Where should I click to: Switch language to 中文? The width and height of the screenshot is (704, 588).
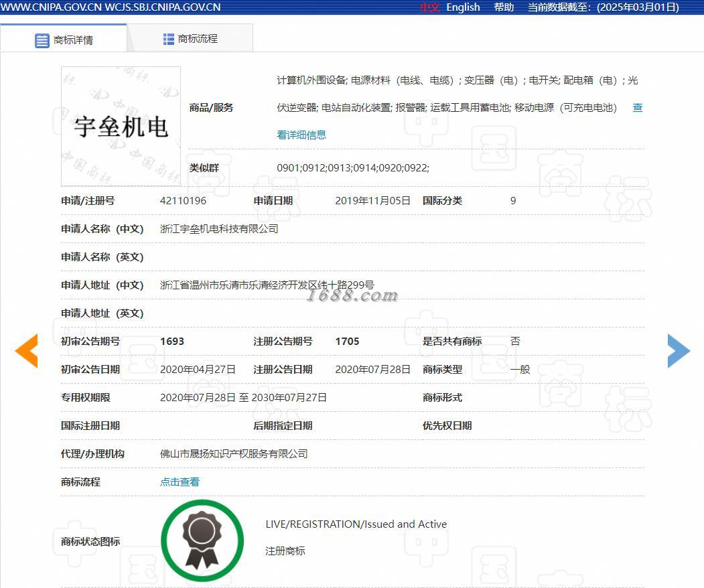point(429,7)
